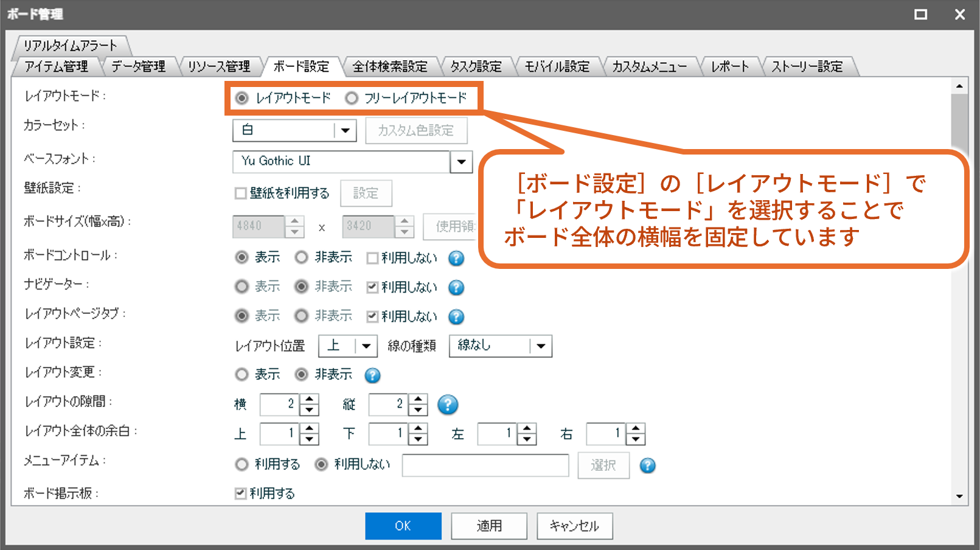This screenshot has width=980, height=550.
Task: Click the 横 gap value field
Action: click(280, 405)
